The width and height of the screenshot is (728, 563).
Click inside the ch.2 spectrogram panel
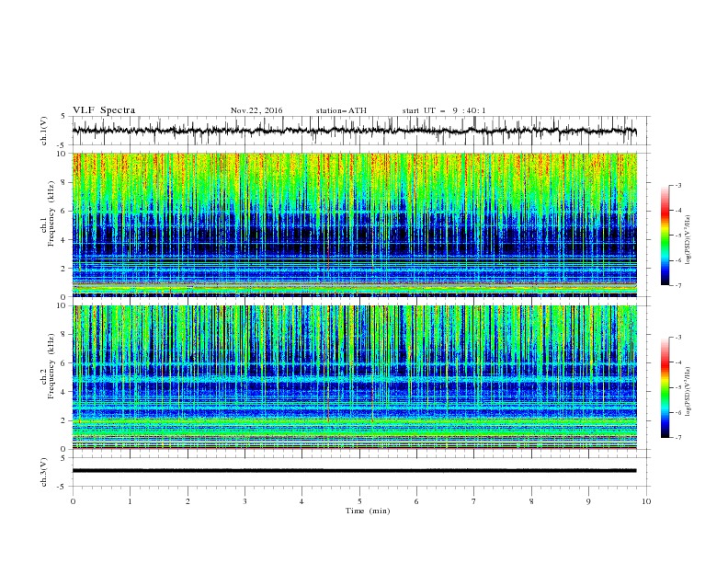click(354, 377)
